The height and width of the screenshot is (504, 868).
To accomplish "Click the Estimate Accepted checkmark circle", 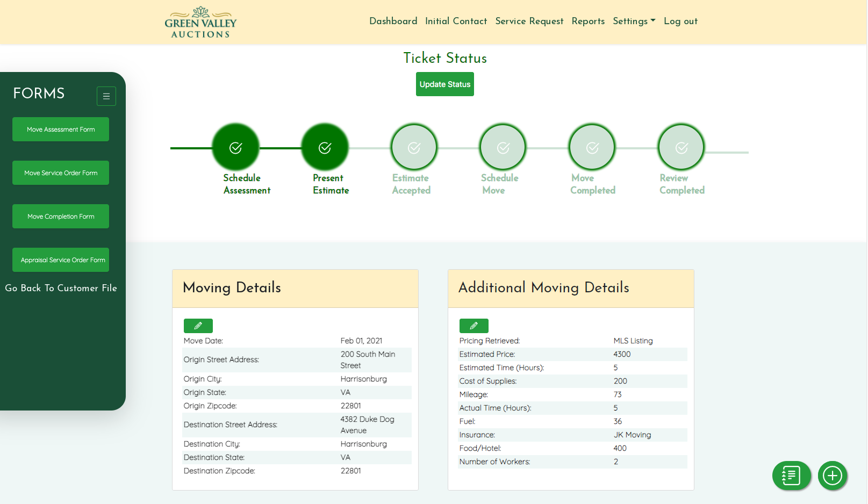I will 414,148.
